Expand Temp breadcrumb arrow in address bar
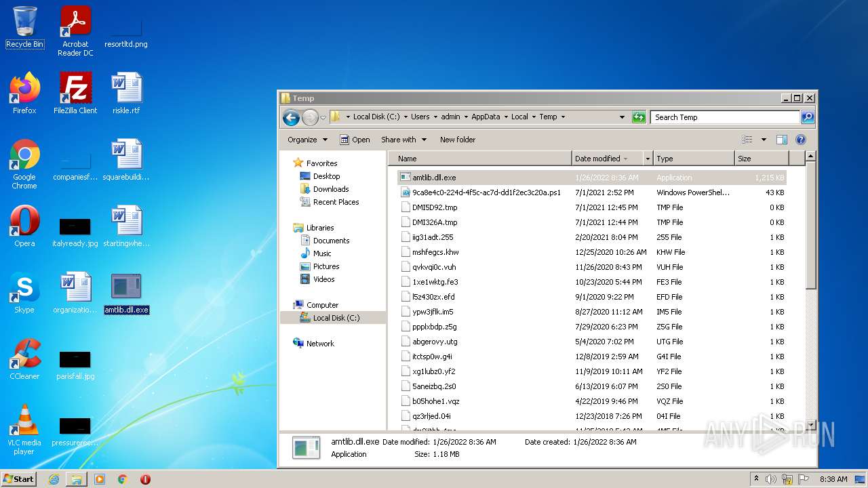The height and width of the screenshot is (488, 868). tap(563, 117)
